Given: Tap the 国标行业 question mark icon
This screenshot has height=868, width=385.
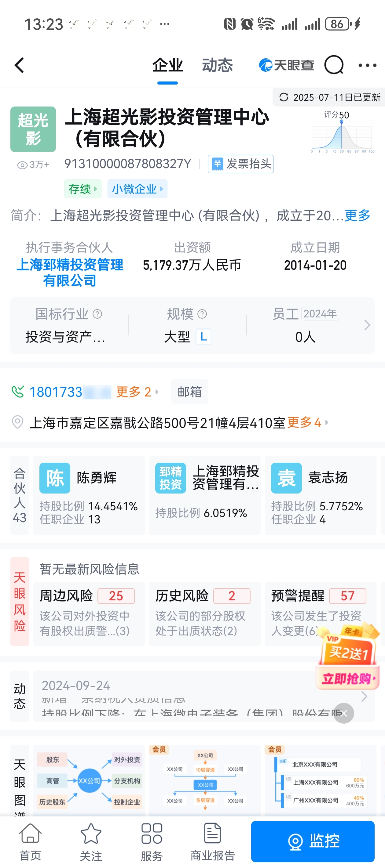Looking at the screenshot, I should pos(97,314).
